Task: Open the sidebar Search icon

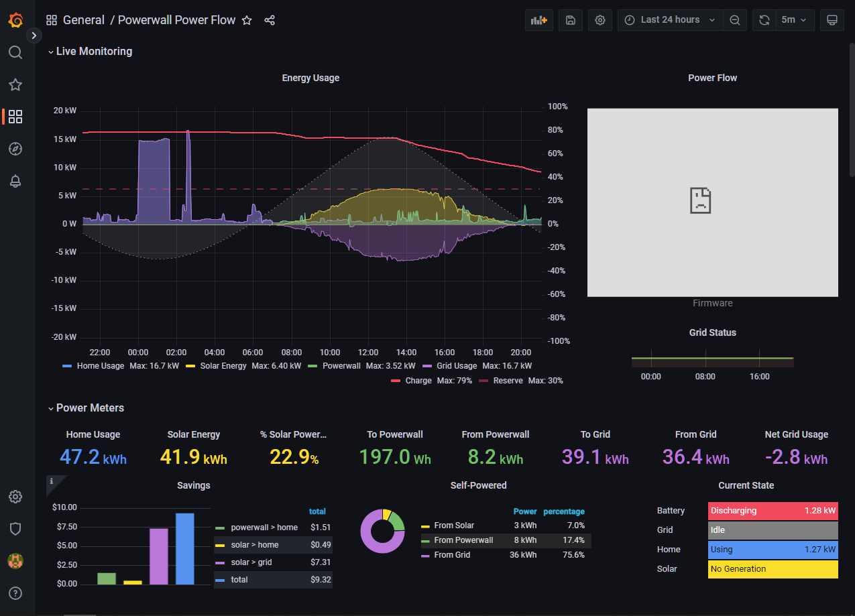Action: point(15,52)
